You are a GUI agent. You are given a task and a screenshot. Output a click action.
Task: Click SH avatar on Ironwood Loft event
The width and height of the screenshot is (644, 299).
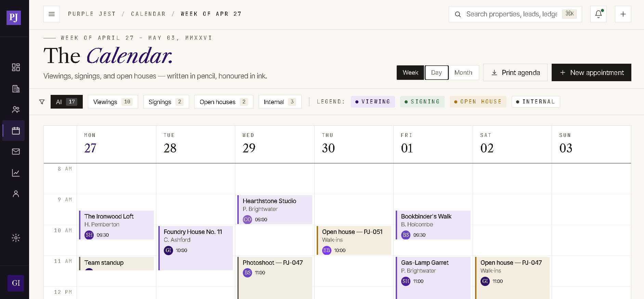click(x=89, y=235)
